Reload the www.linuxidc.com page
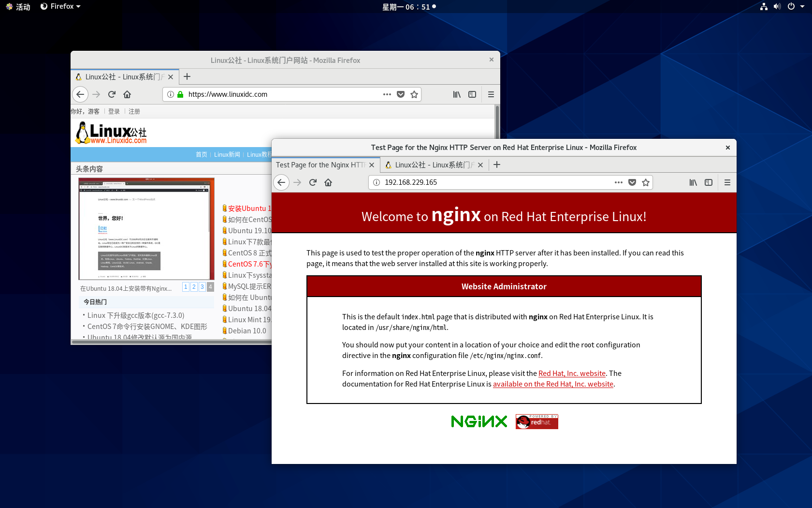 tap(112, 94)
